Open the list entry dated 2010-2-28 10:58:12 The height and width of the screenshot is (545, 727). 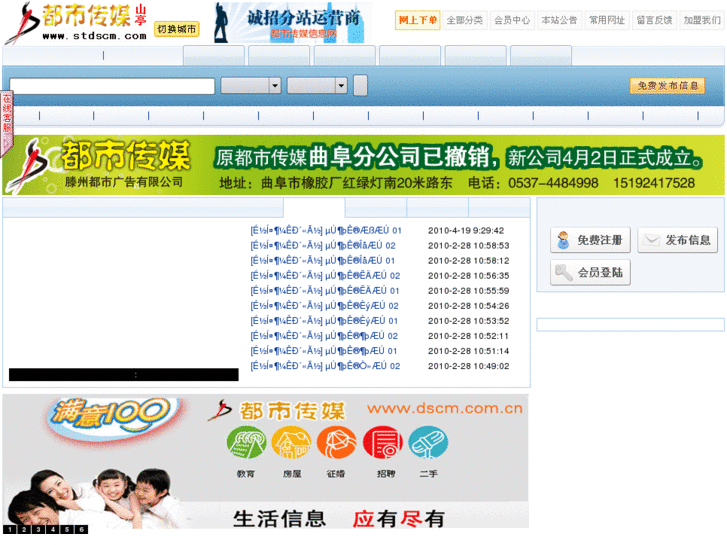tap(323, 261)
